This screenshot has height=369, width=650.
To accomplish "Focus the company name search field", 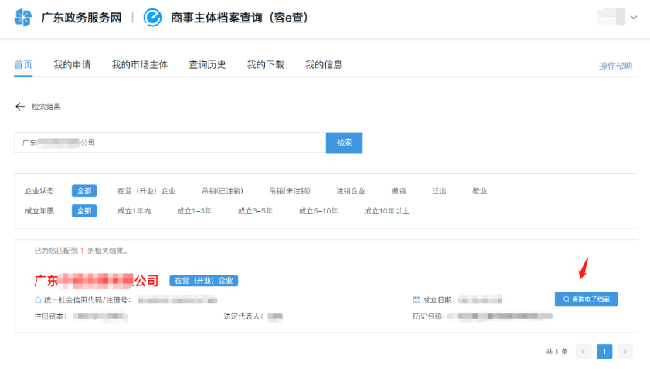I will [x=170, y=143].
